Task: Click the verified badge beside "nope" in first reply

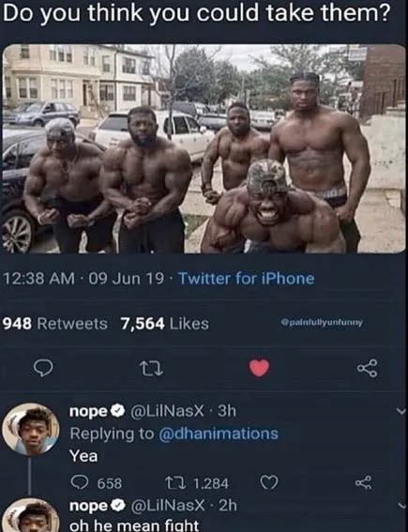Action: 118,411
